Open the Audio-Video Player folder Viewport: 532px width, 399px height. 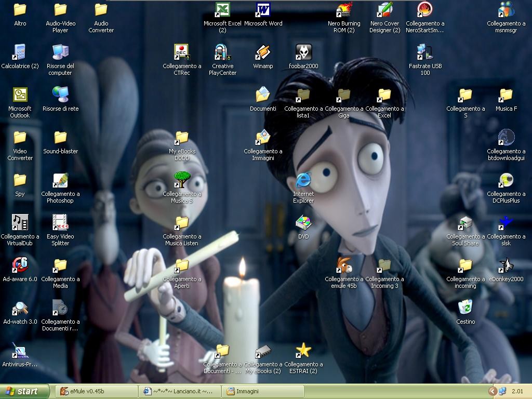coord(60,10)
